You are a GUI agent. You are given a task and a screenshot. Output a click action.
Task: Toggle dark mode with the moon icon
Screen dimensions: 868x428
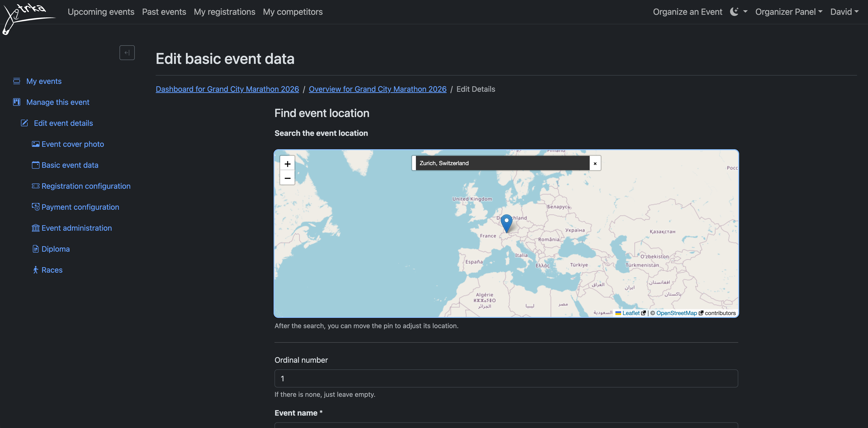(x=735, y=11)
